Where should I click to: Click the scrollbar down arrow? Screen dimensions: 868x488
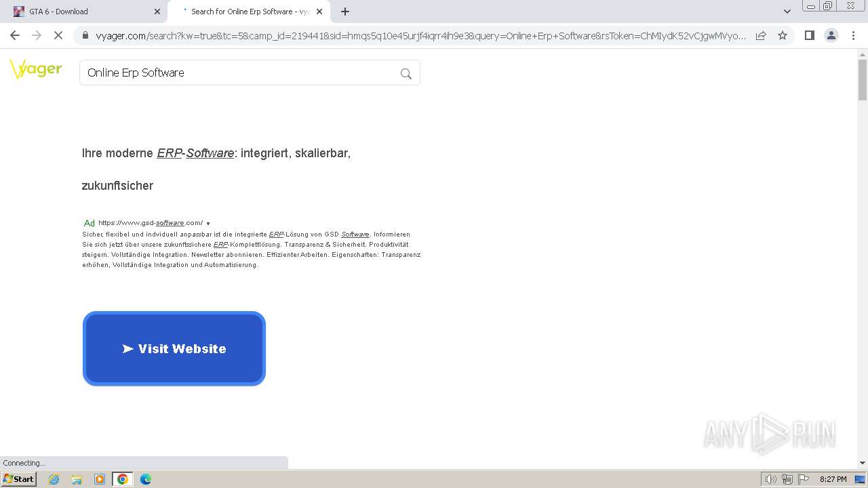pos(863,463)
